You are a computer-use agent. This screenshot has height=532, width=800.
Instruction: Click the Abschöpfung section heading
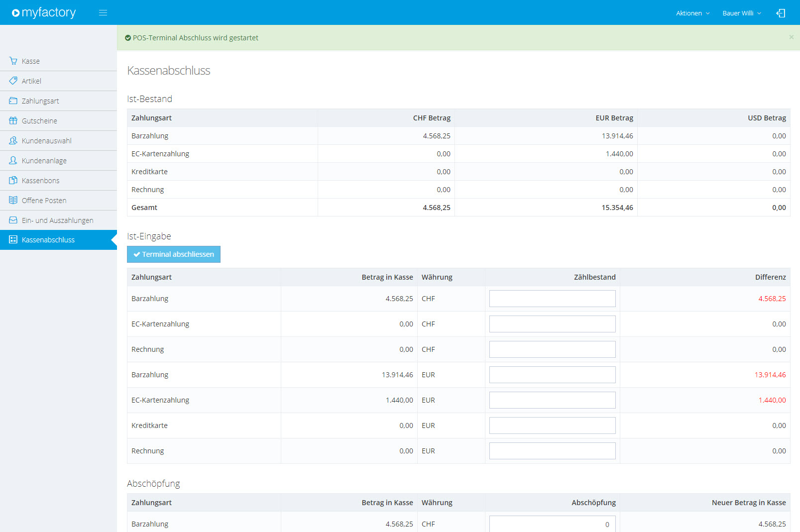tap(153, 484)
